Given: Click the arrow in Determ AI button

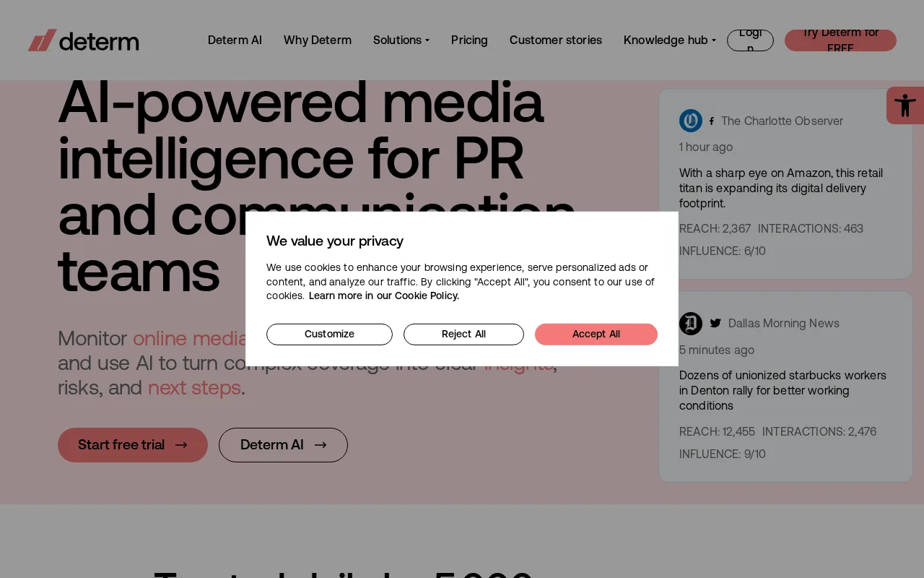Looking at the screenshot, I should click(321, 445).
